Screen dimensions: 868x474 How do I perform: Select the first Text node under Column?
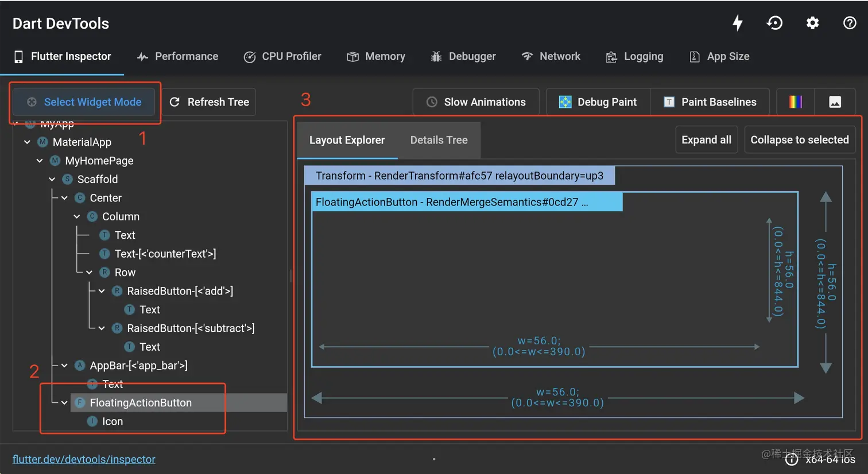[x=125, y=235]
